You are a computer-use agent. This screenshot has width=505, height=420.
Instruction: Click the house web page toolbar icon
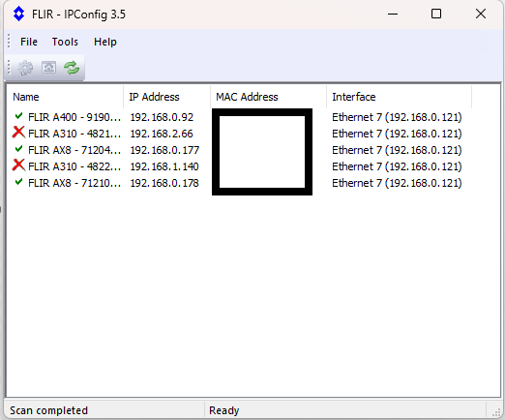click(x=48, y=68)
